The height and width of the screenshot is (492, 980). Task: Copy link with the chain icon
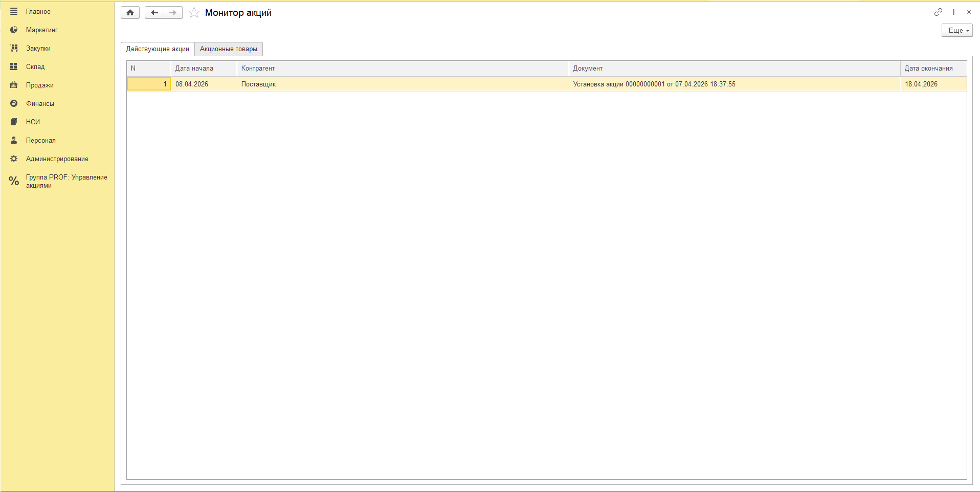tap(938, 12)
